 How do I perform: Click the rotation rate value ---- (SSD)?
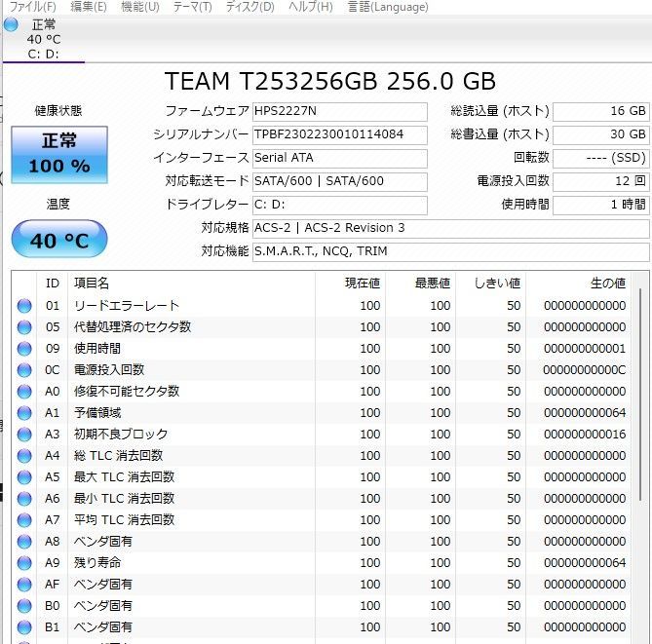(601, 158)
